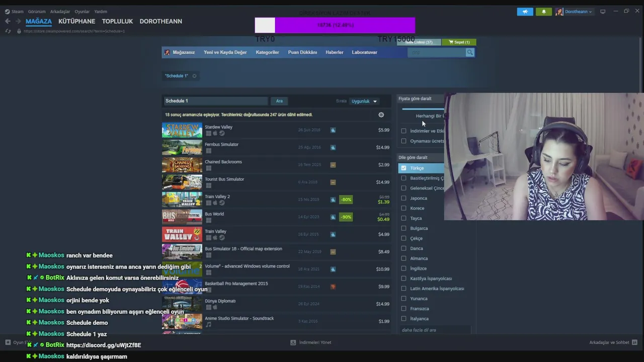Click the store search magnifier icon
The width and height of the screenshot is (644, 362).
[x=470, y=52]
